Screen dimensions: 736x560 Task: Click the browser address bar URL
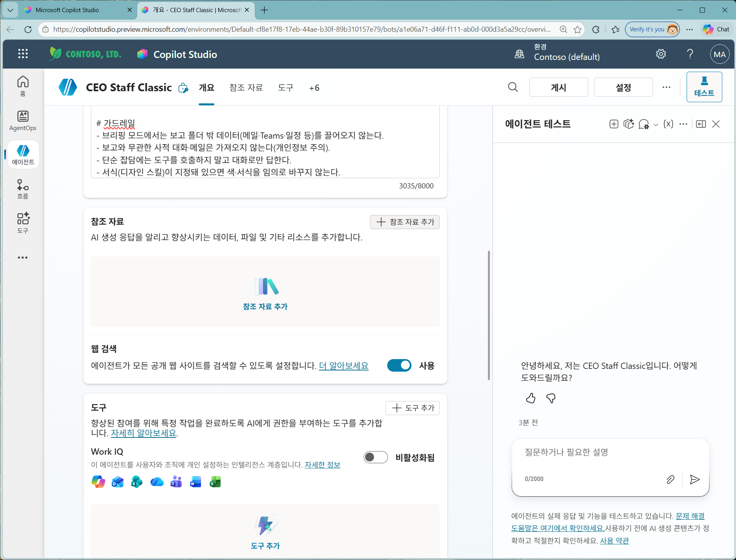pyautogui.click(x=302, y=29)
